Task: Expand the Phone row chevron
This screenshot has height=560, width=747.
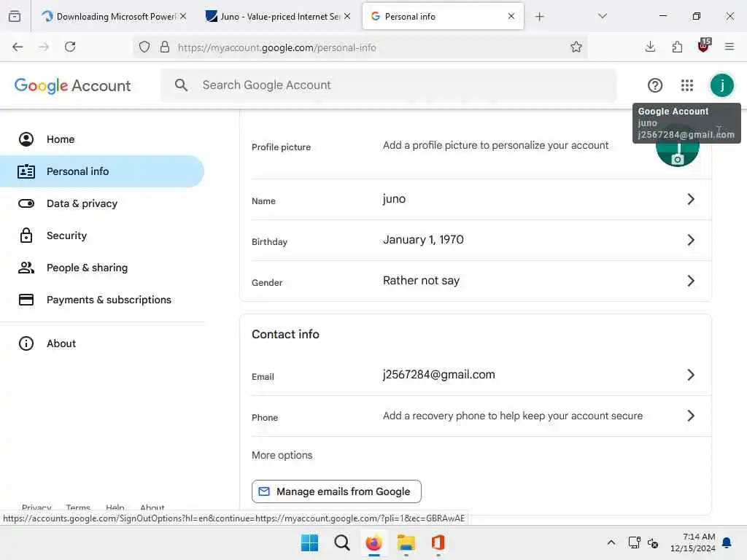Action: point(691,416)
